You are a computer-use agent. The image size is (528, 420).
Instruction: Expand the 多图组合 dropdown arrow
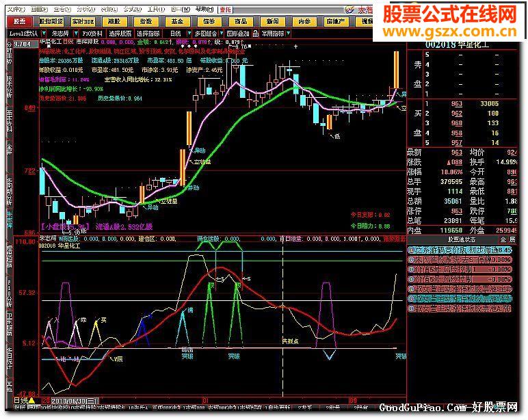coord(221,34)
